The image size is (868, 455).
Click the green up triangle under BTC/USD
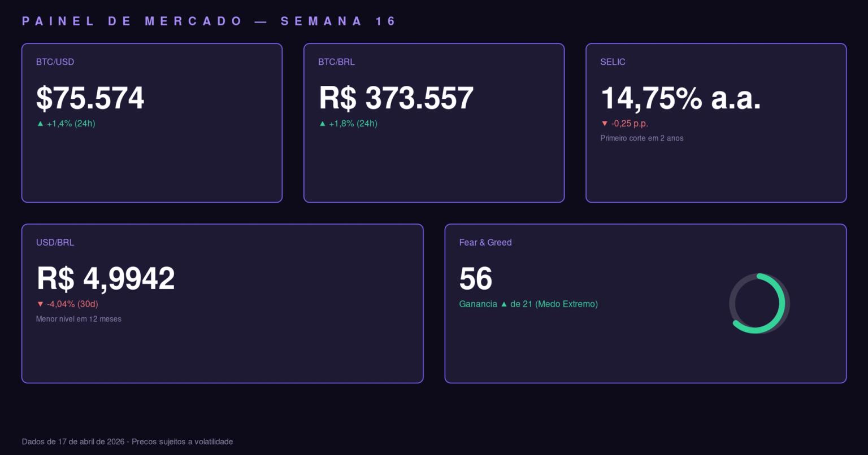(x=40, y=124)
